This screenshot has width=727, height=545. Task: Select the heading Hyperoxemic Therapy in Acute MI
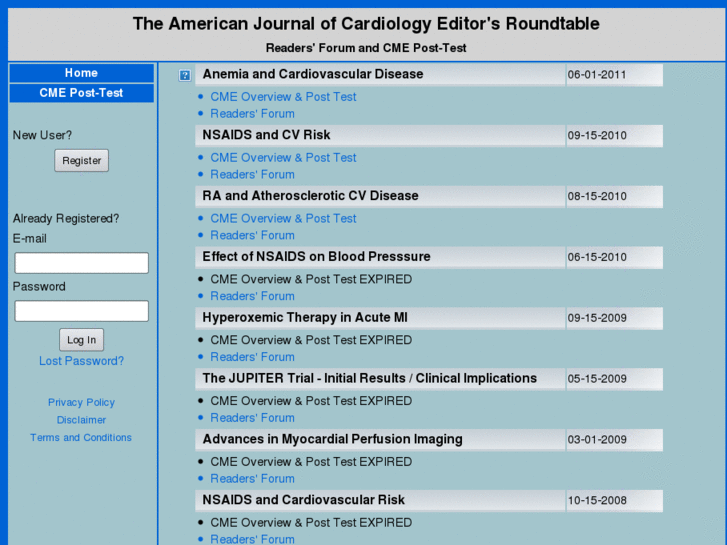(x=305, y=317)
